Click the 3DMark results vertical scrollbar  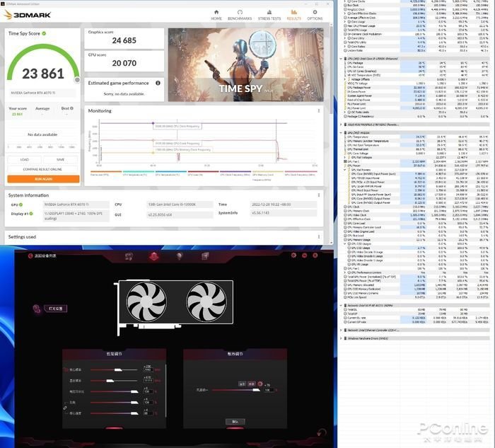pos(331,69)
